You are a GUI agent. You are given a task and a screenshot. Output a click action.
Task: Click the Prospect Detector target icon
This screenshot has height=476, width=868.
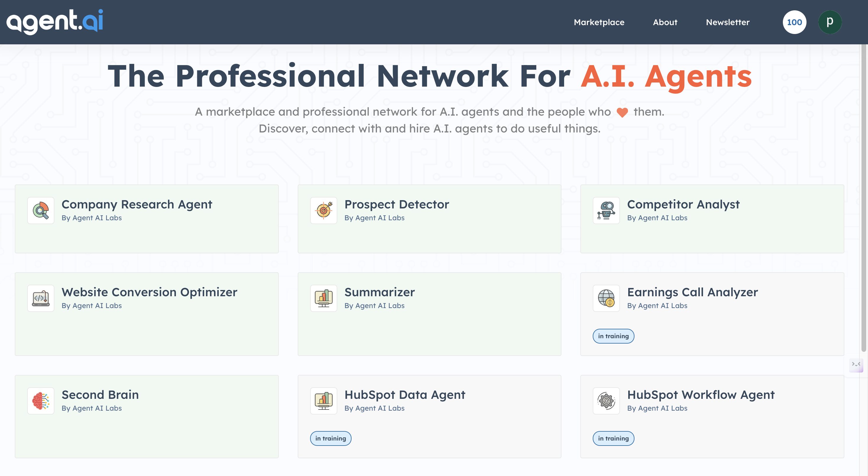(323, 211)
